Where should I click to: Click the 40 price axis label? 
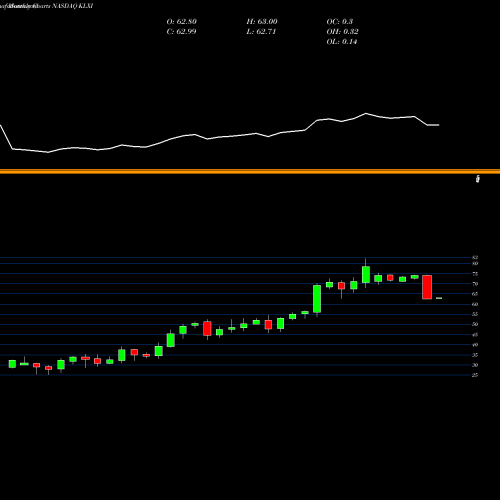[475, 345]
